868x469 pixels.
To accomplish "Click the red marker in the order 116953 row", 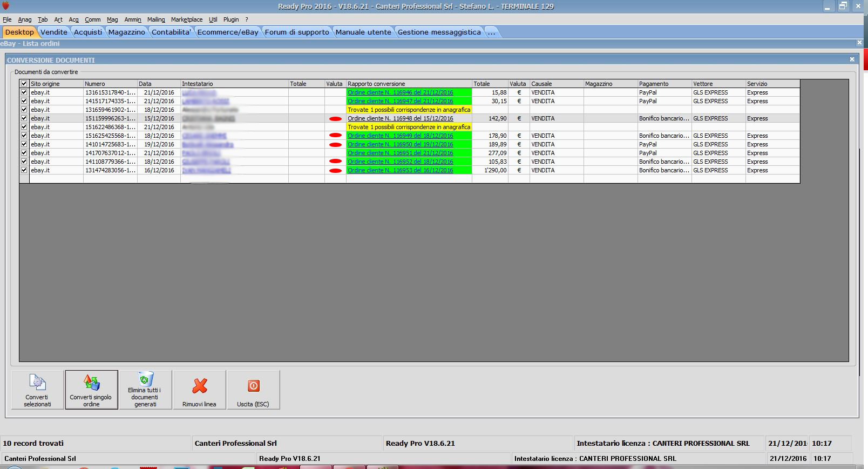I will pyautogui.click(x=335, y=171).
